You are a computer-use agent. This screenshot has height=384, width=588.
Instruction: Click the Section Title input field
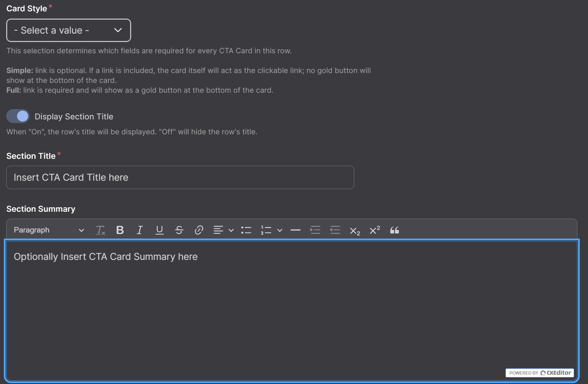tap(180, 177)
